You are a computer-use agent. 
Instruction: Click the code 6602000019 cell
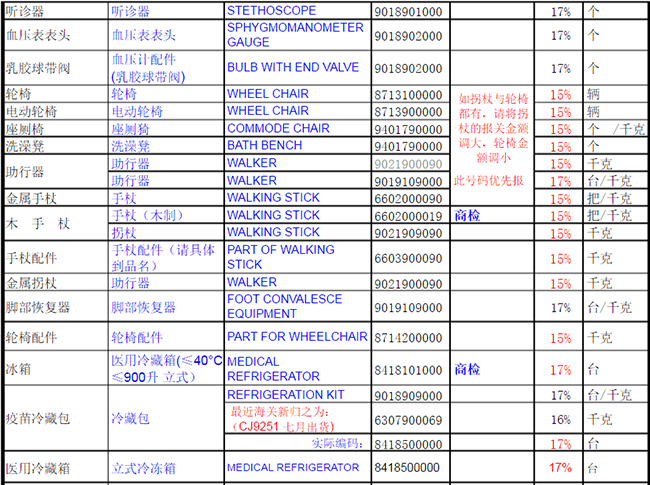click(x=407, y=215)
